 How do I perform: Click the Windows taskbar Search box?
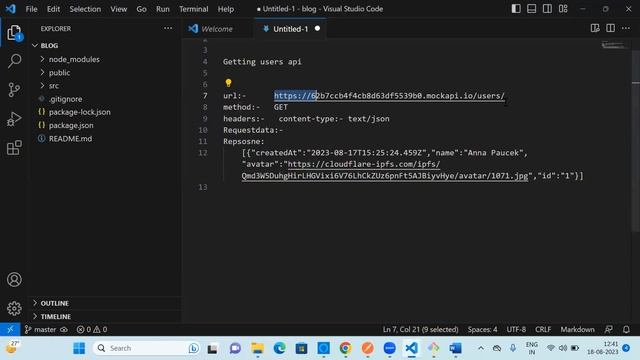click(146, 348)
